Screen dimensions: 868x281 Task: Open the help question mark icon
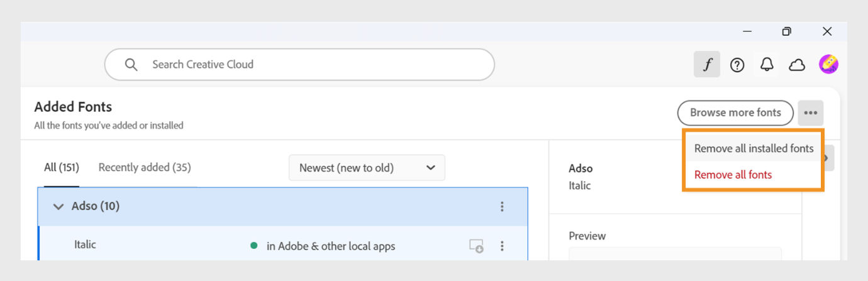tap(737, 65)
